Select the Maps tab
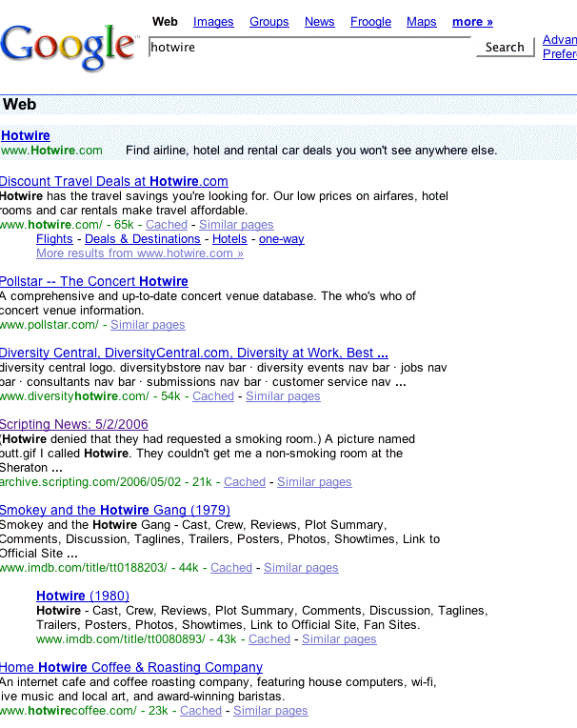 pos(421,22)
